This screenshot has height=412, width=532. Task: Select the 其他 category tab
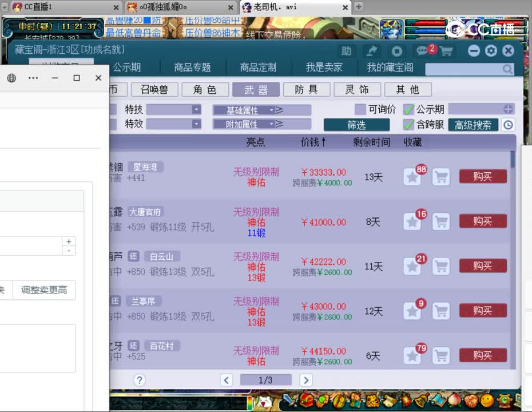[408, 90]
